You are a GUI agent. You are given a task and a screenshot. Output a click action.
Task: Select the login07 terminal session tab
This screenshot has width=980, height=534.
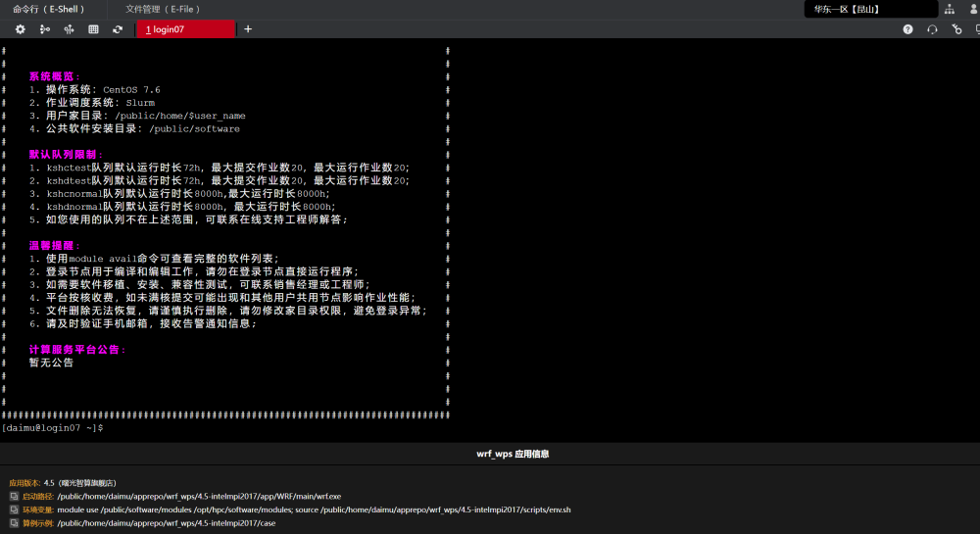186,29
